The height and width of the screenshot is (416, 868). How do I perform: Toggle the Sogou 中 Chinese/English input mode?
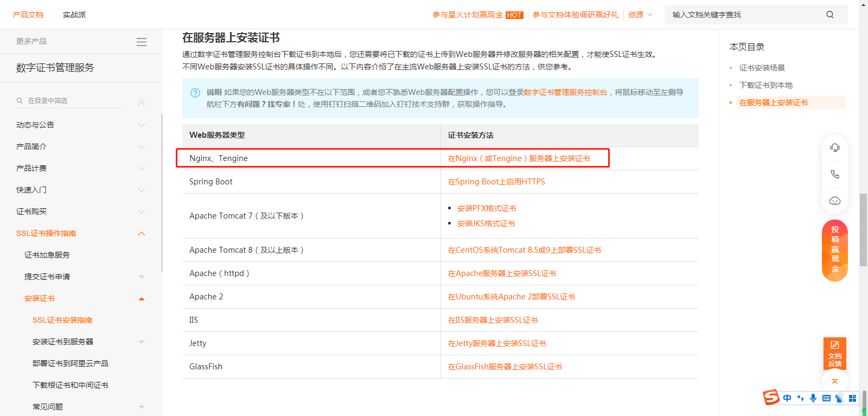(787, 398)
